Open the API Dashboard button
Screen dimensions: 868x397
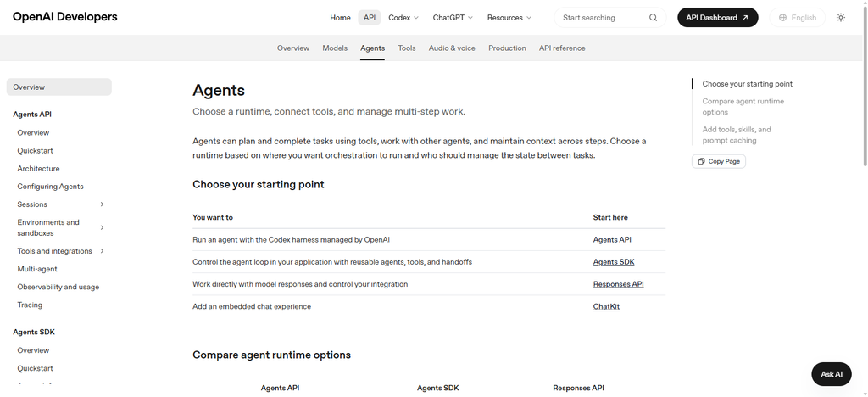[717, 18]
